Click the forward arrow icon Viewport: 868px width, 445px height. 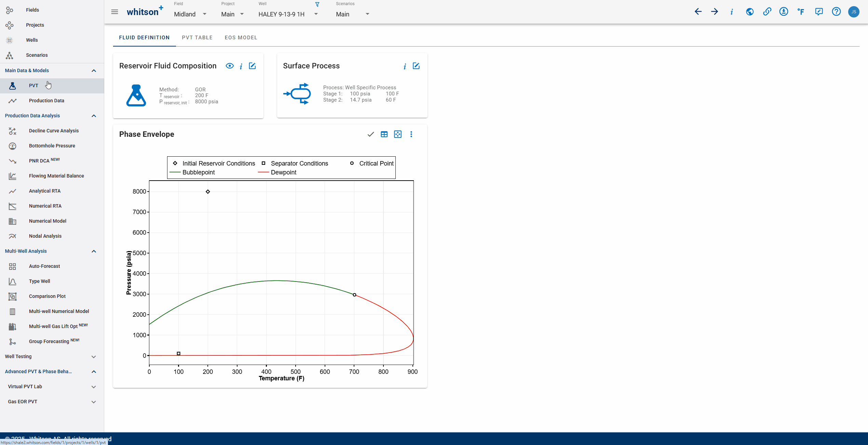[x=715, y=12]
